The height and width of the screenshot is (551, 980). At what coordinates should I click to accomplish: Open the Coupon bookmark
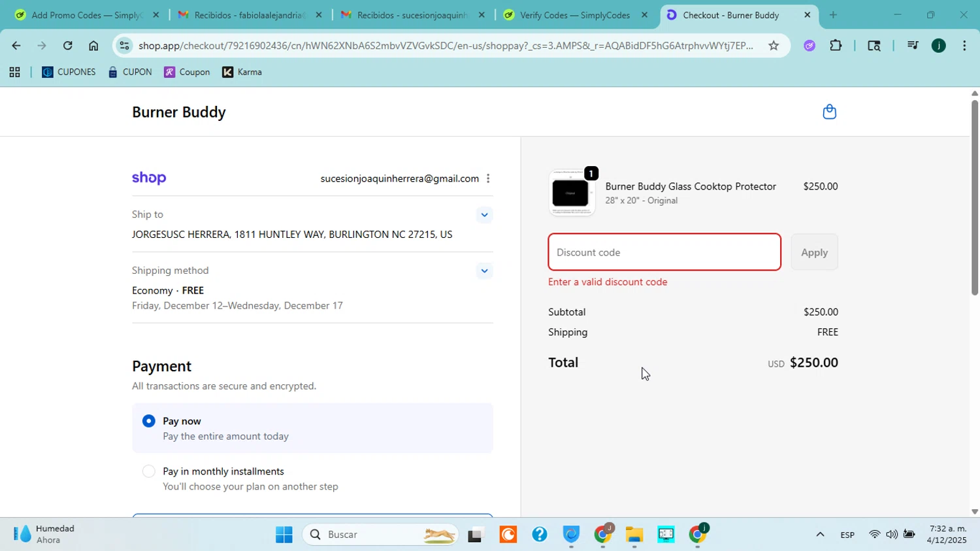tap(187, 72)
